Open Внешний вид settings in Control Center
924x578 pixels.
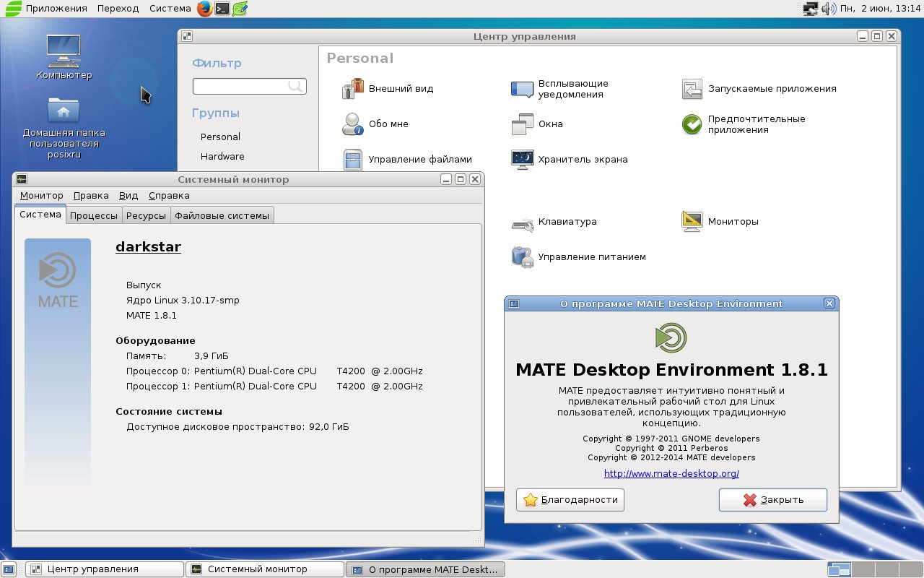pos(388,89)
